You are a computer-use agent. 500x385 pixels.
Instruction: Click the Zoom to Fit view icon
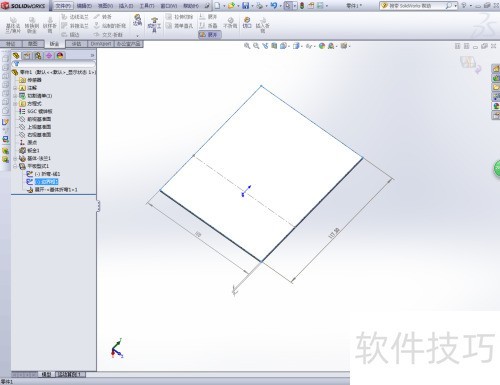[x=247, y=46]
